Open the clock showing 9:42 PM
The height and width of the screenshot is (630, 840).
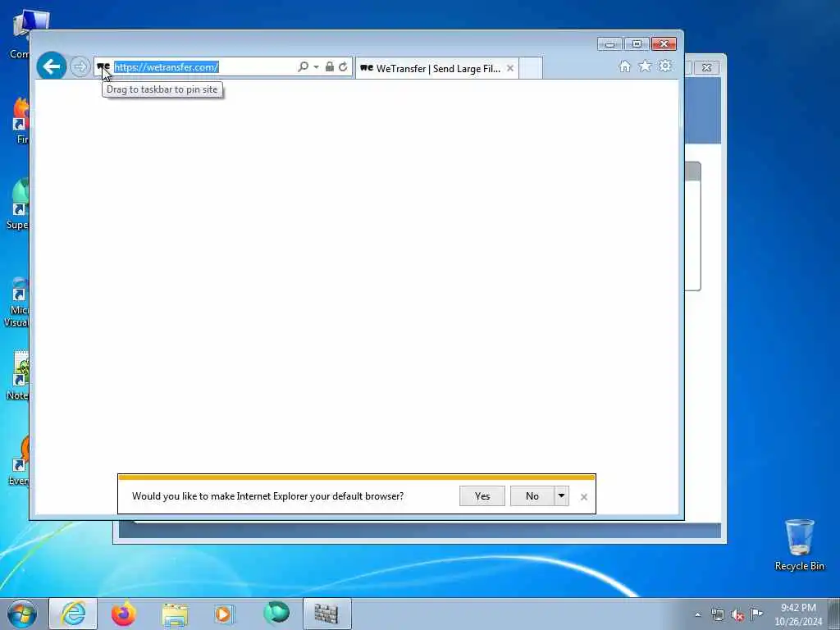798,614
